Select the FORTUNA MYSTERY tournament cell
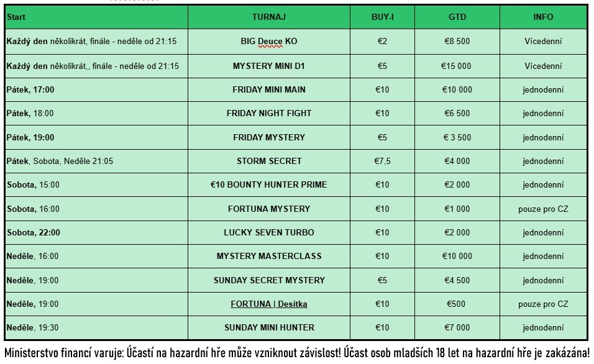Image resolution: width=594 pixels, height=364 pixels. pos(268,209)
